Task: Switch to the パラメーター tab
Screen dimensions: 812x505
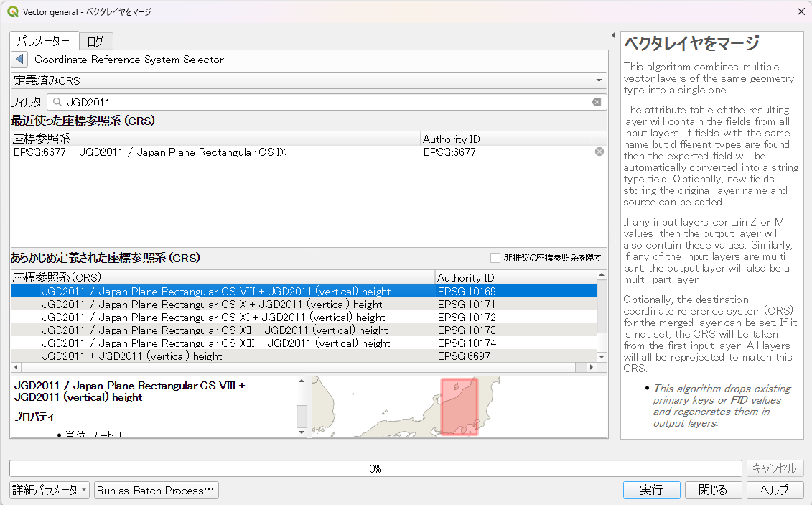Action: [x=44, y=41]
